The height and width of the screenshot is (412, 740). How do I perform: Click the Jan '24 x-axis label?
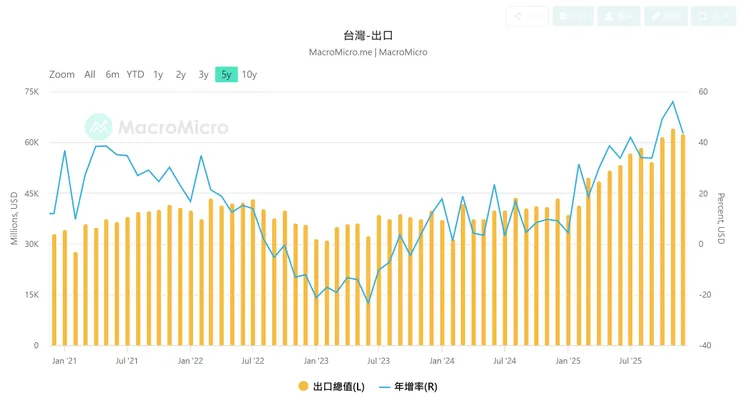pyautogui.click(x=442, y=361)
